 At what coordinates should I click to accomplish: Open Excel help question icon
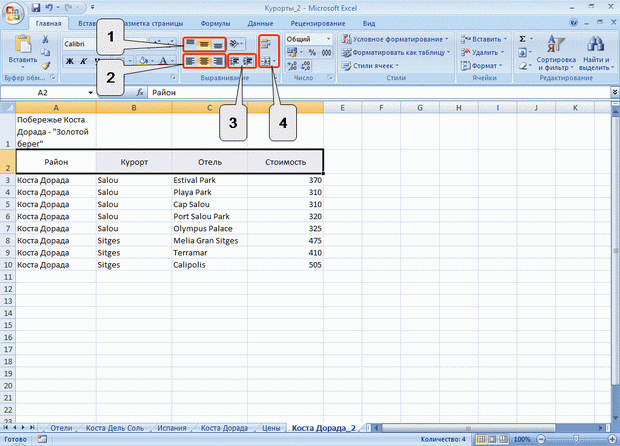[574, 23]
